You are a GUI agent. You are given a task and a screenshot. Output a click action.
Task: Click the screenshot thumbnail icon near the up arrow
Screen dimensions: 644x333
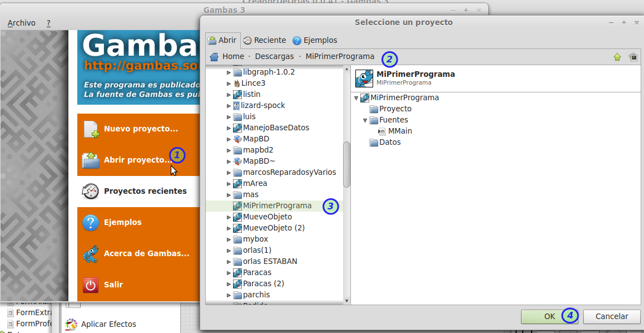634,56
